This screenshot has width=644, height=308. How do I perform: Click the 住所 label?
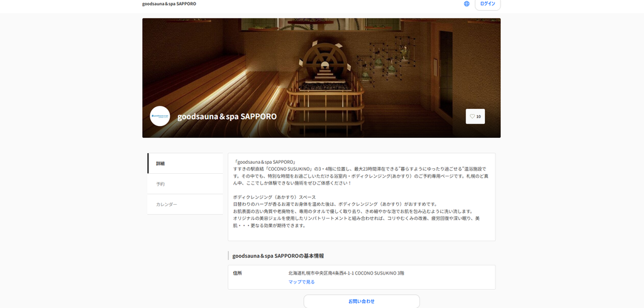(237, 273)
